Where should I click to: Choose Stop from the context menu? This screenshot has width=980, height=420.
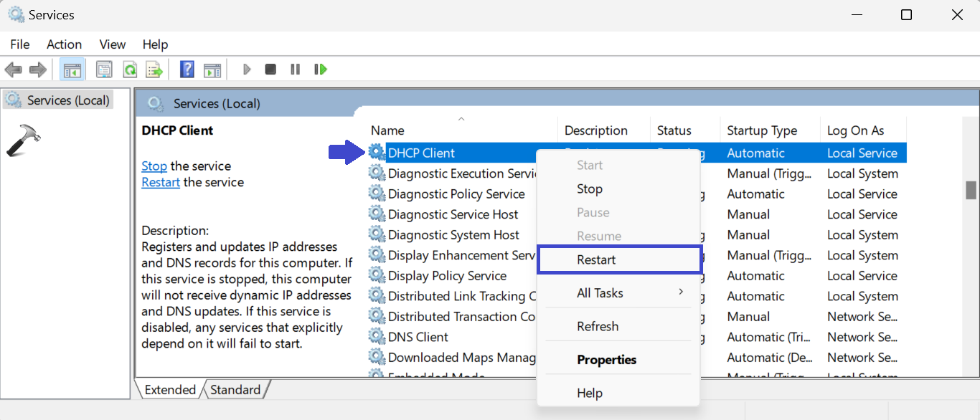coord(590,189)
